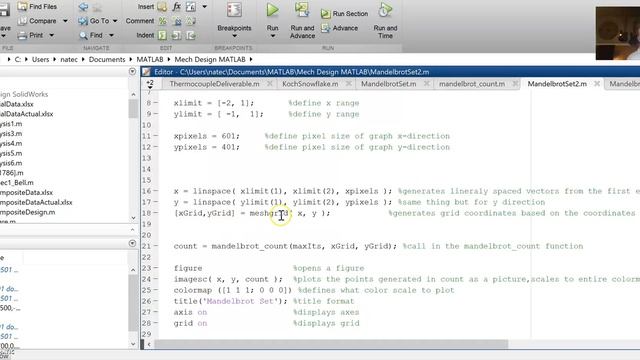Screen dimensions: 640x360
Task: Switch to MandelbrotSet.m tab
Action: coord(389,84)
